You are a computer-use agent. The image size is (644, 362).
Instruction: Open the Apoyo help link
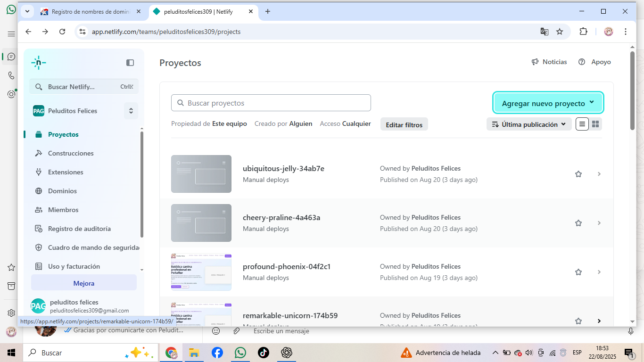(x=594, y=62)
